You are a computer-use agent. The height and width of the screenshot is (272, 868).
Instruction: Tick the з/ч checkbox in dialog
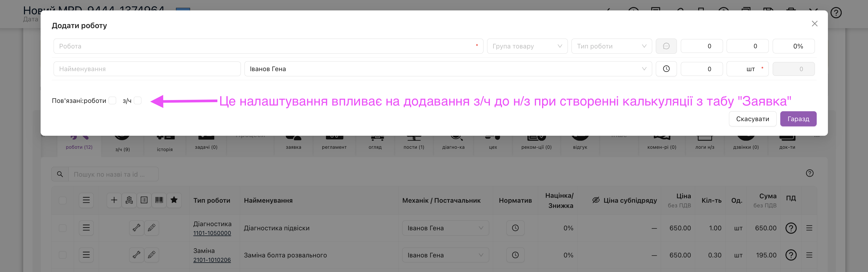pyautogui.click(x=138, y=101)
